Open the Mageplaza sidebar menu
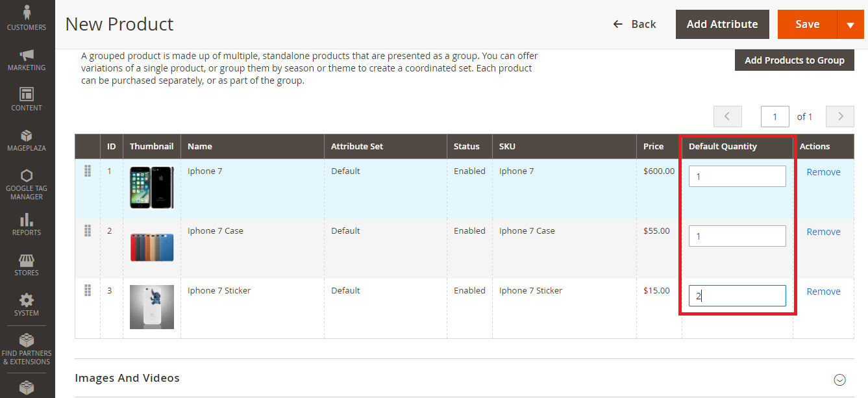The width and height of the screenshot is (868, 398). tap(27, 140)
